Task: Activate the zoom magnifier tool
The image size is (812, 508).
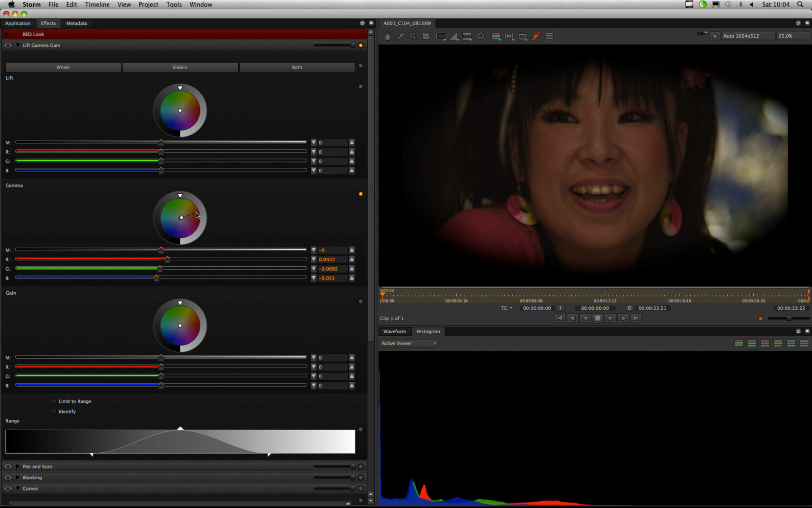Action: 413,36
